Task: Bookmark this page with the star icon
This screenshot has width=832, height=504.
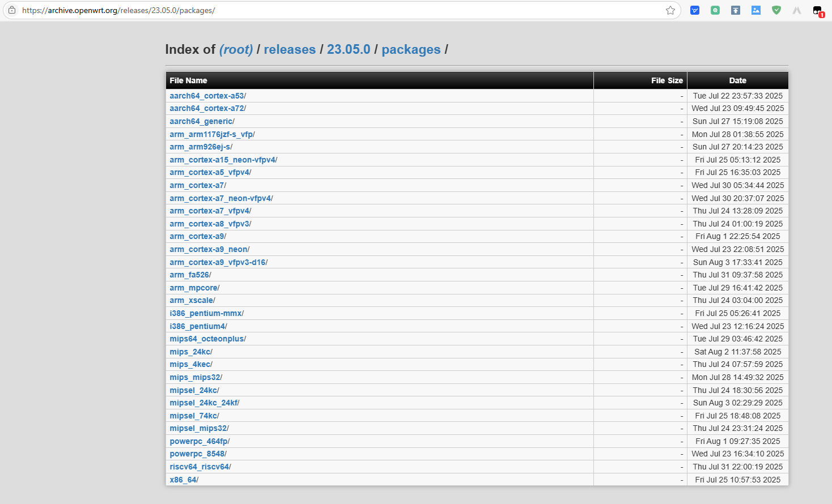Action: click(670, 10)
